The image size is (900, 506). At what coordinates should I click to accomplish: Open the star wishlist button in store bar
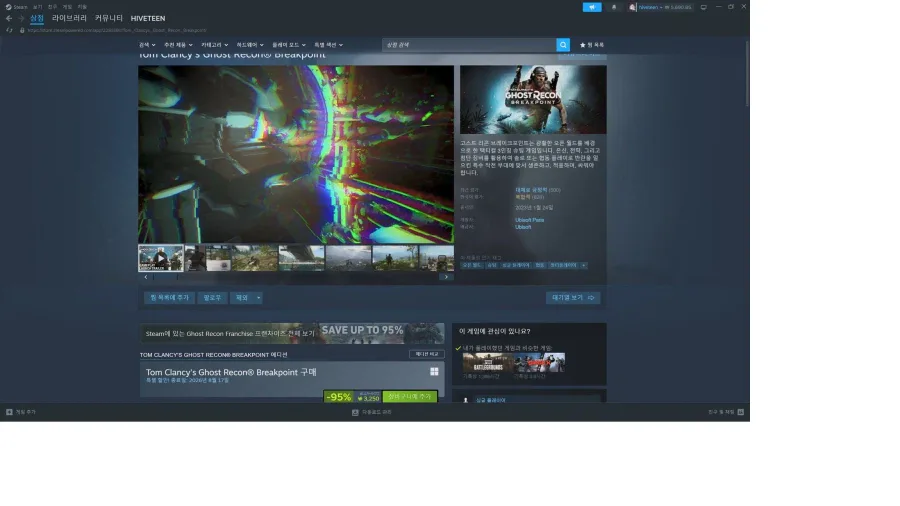click(592, 45)
